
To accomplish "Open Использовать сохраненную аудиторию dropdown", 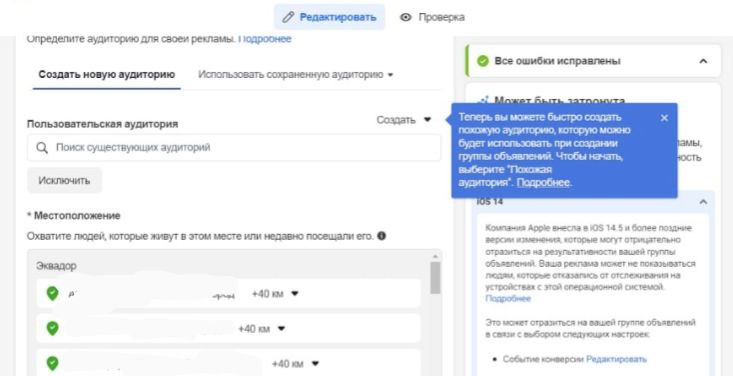I will point(295,75).
